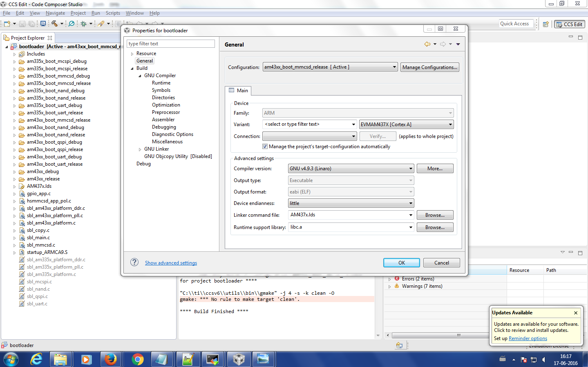The height and width of the screenshot is (367, 588).
Task: Click the Debug bug toolbar icon
Action: tap(83, 24)
